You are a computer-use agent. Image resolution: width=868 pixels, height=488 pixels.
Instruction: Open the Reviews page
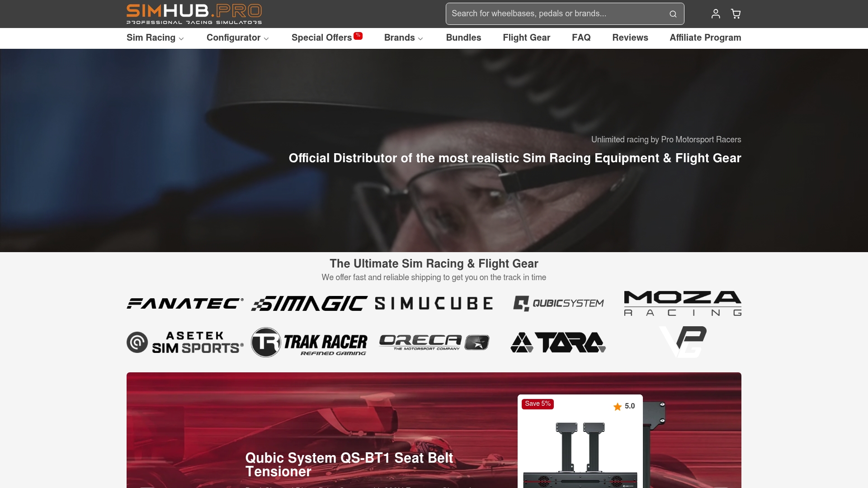pos(630,38)
